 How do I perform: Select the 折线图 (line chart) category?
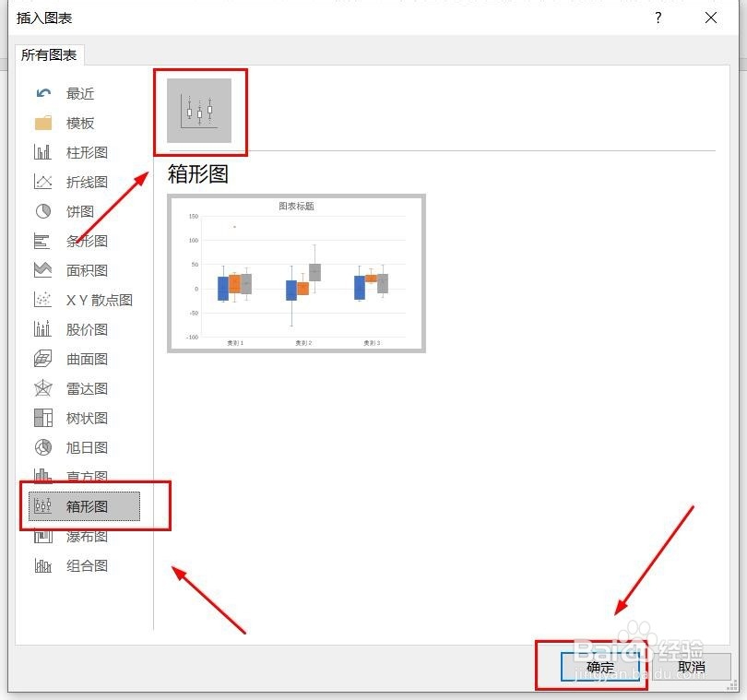pyautogui.click(x=88, y=182)
